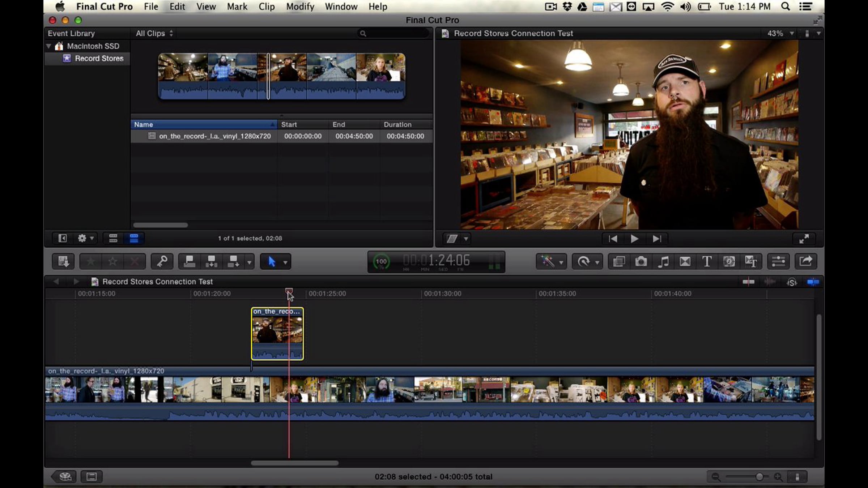Image resolution: width=868 pixels, height=488 pixels.
Task: Reject selection with the red X button
Action: point(135,261)
